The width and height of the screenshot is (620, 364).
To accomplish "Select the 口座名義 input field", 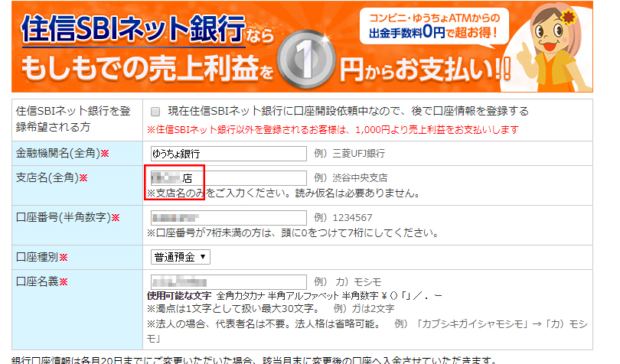I will [x=229, y=281].
